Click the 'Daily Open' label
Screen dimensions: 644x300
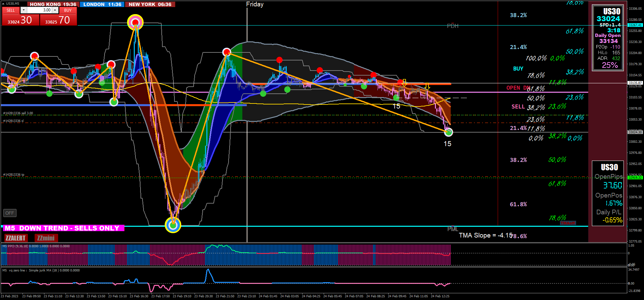pyautogui.click(x=608, y=35)
